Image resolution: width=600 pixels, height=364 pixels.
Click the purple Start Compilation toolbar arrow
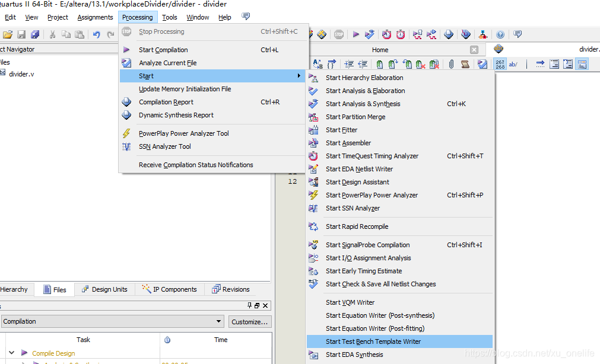[x=356, y=34]
